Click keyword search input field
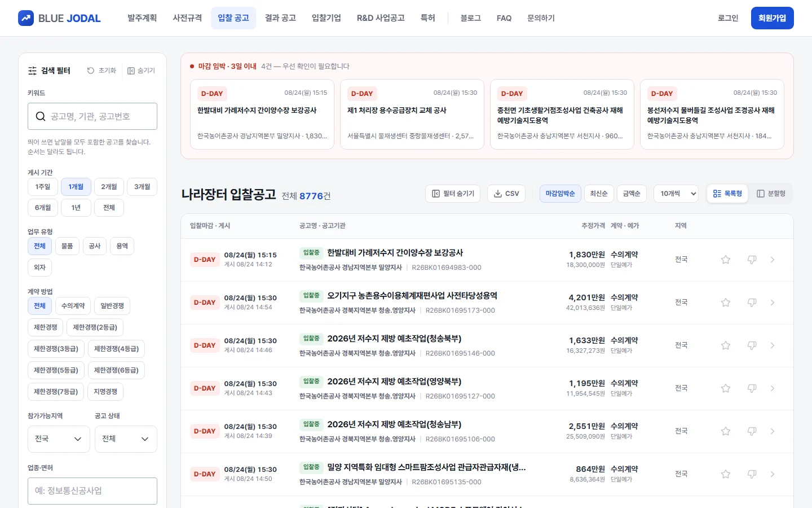 click(92, 116)
